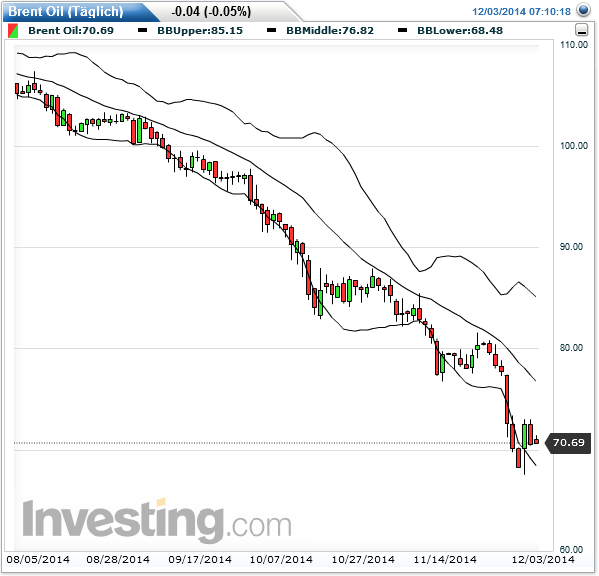Image resolution: width=599 pixels, height=576 pixels.
Task: Click the Brent Oil:70.69 legend label
Action: click(71, 31)
